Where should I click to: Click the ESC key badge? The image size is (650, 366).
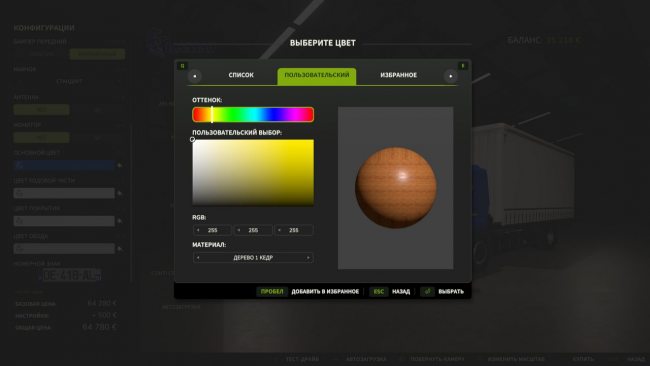[x=378, y=292]
